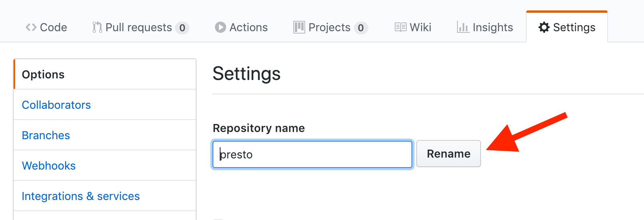Click the Projects board icon
Screen dimensions: 644x220
tap(299, 27)
